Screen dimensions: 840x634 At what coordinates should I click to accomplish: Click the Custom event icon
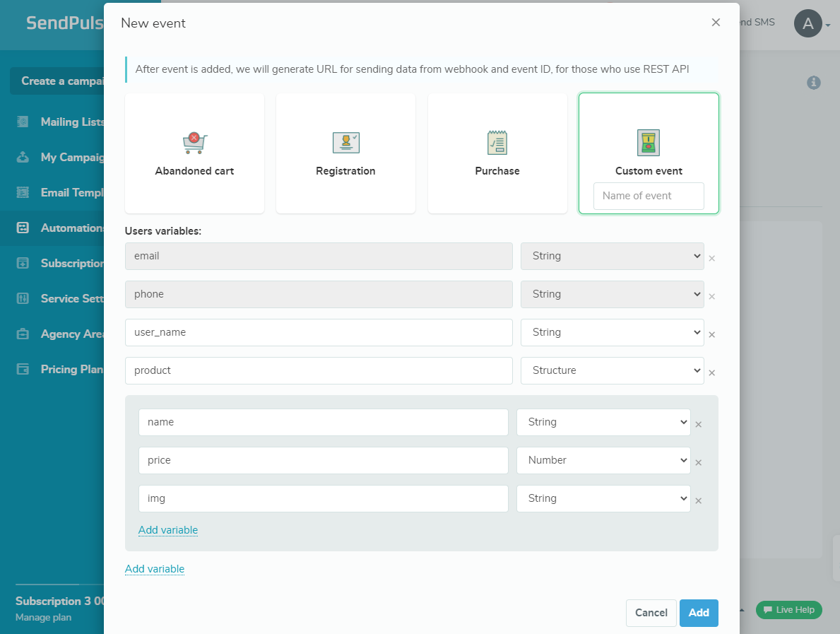point(648,143)
